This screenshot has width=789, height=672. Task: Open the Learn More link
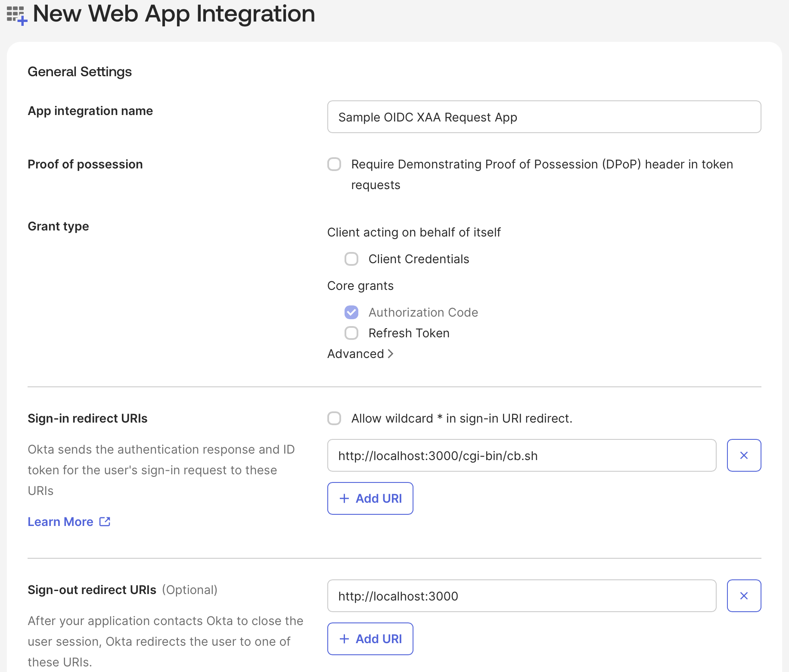[x=69, y=522]
